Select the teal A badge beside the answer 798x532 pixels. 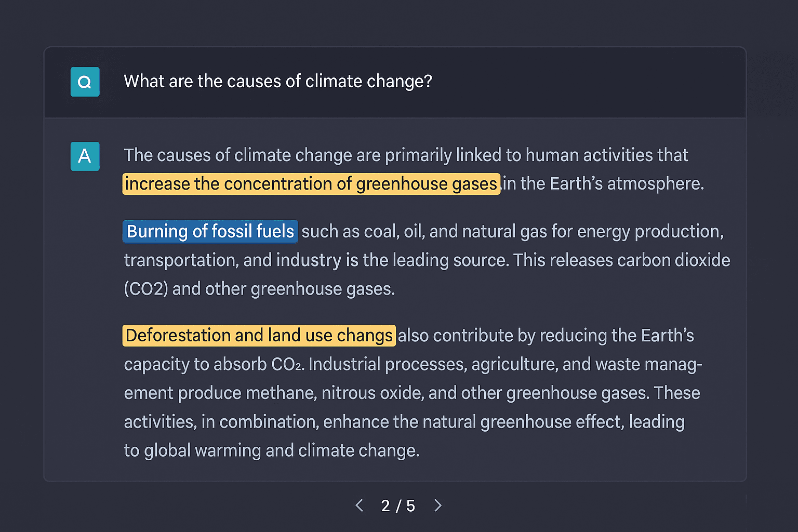85,156
